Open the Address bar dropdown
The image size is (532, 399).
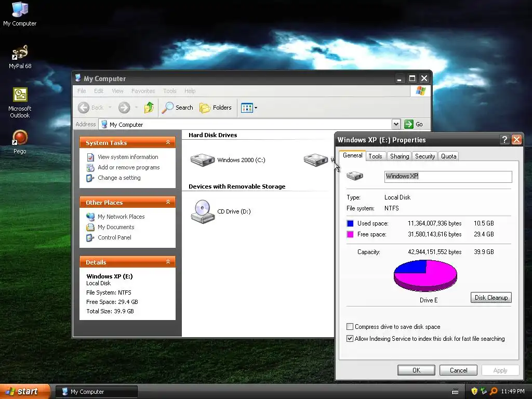click(396, 124)
